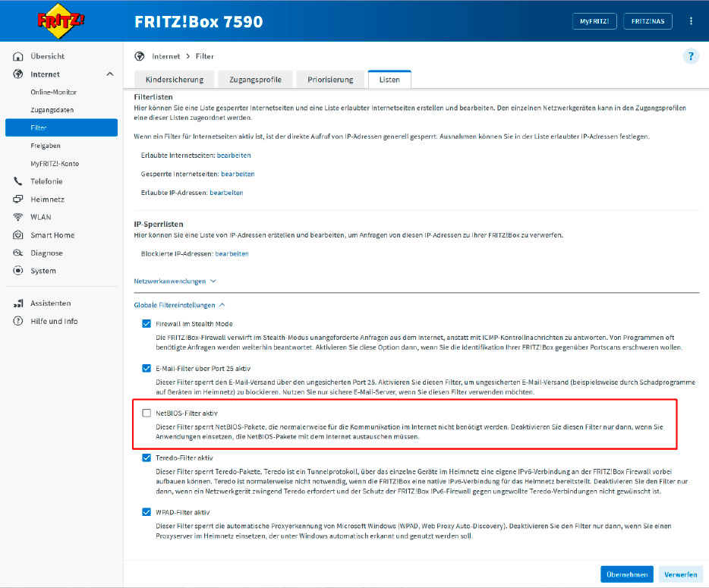
Task: Open Assistenten menu item
Action: pyautogui.click(x=51, y=303)
